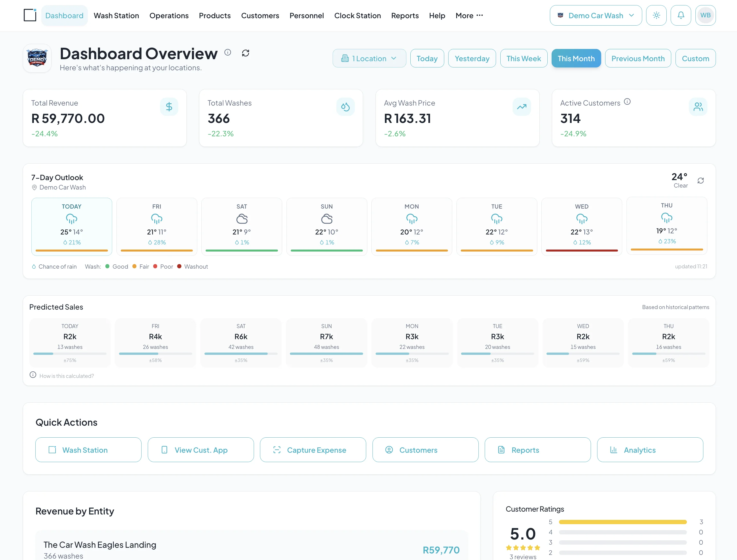Click the dollar icon on Total Revenue card
This screenshot has height=560, width=737.
click(169, 107)
